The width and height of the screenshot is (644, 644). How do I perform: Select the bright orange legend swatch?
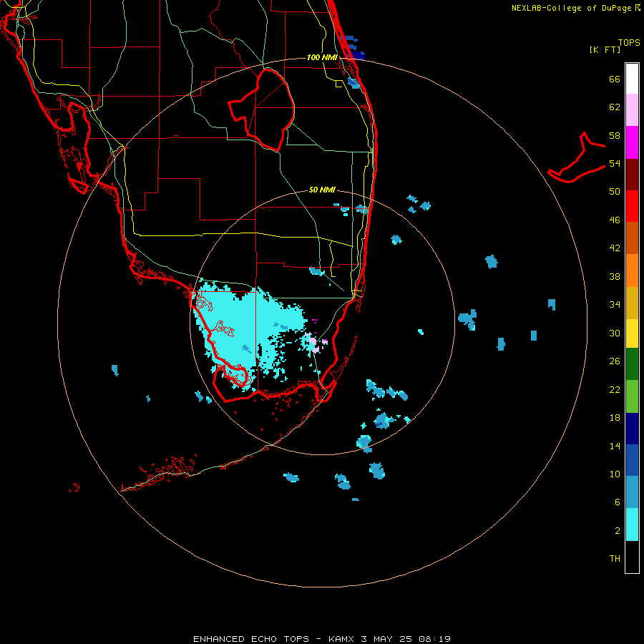click(632, 270)
